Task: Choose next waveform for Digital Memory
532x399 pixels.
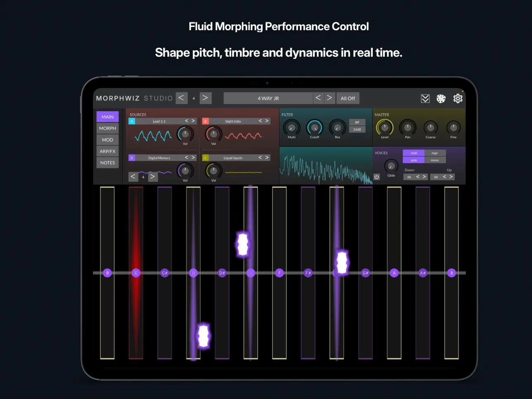Action: [193, 157]
